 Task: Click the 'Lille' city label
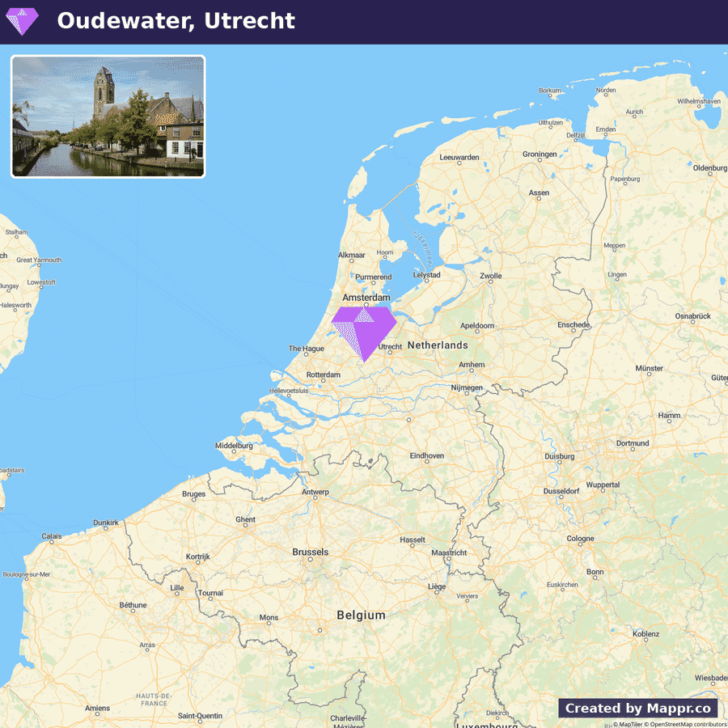[x=177, y=588]
